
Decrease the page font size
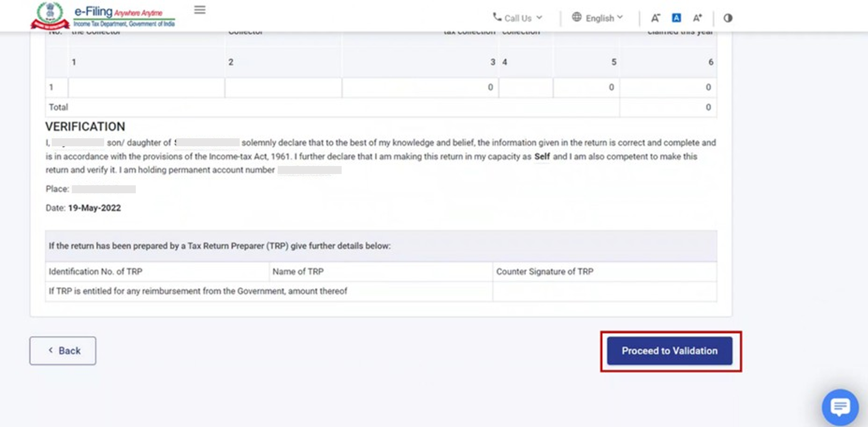(655, 18)
